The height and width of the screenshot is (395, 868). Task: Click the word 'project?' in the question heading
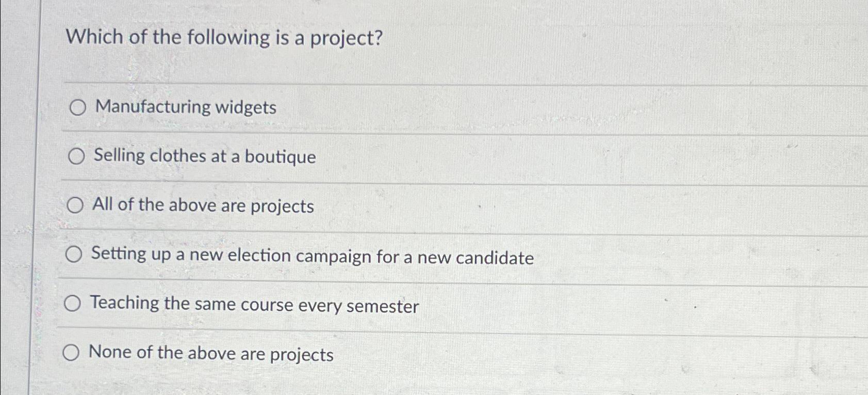pyautogui.click(x=346, y=39)
